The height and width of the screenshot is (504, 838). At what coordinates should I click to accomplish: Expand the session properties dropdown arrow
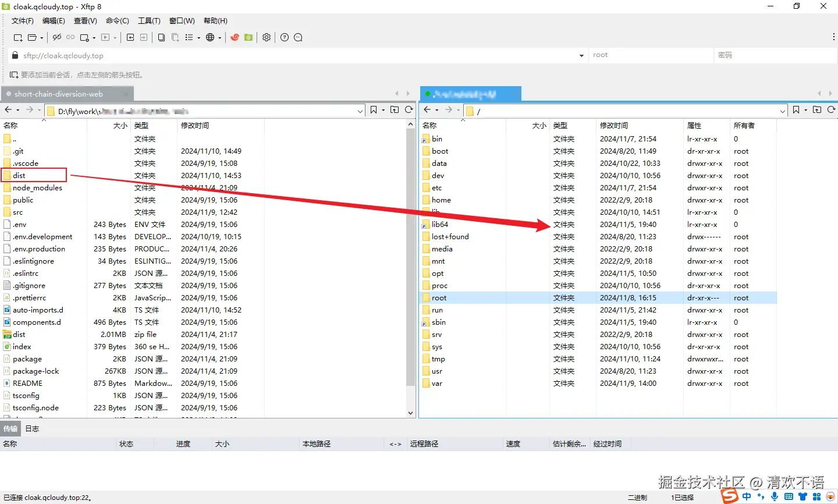(94, 38)
